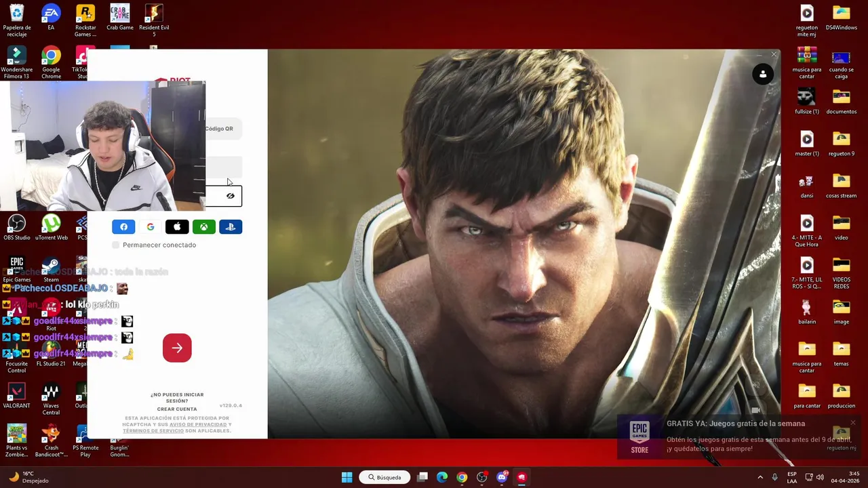
Task: Select the Crab Game desktop shortcut
Action: (120, 18)
